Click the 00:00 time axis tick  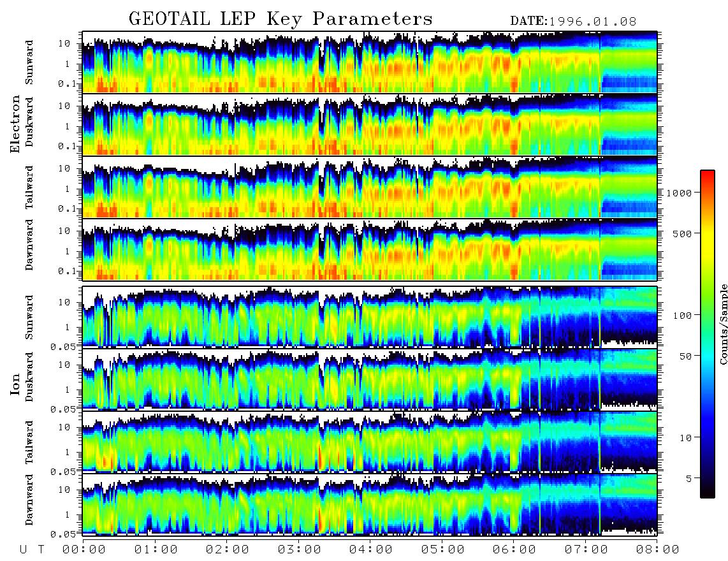point(84,550)
